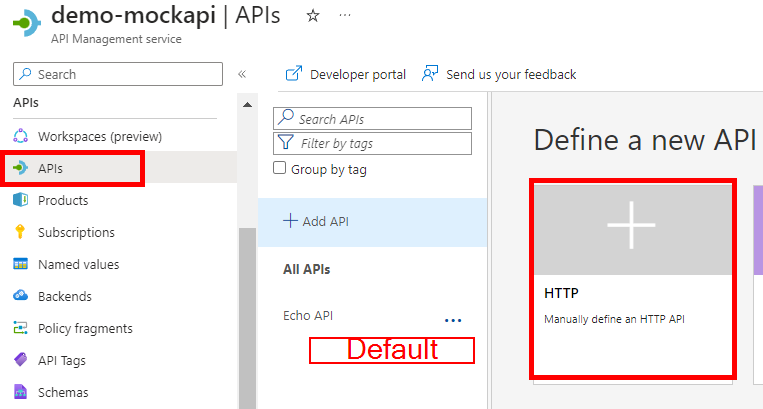Screen dimensions: 763x409
Task: Click the Add API button
Action: point(372,222)
